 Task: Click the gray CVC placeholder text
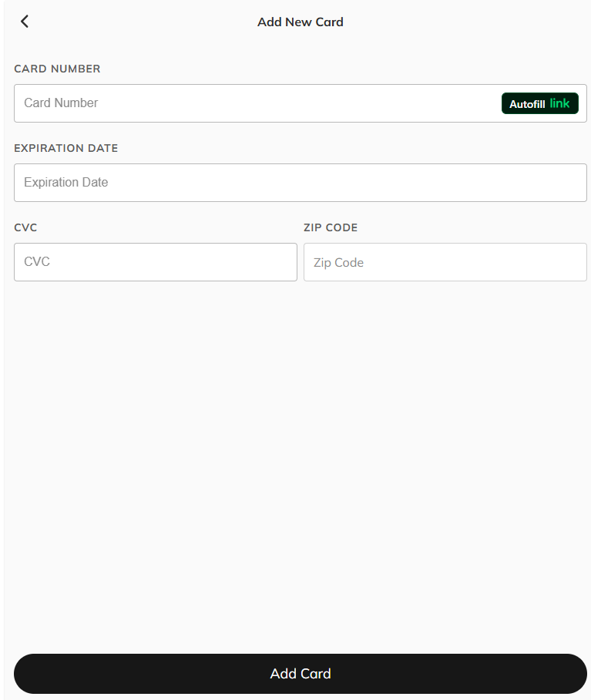pos(36,261)
